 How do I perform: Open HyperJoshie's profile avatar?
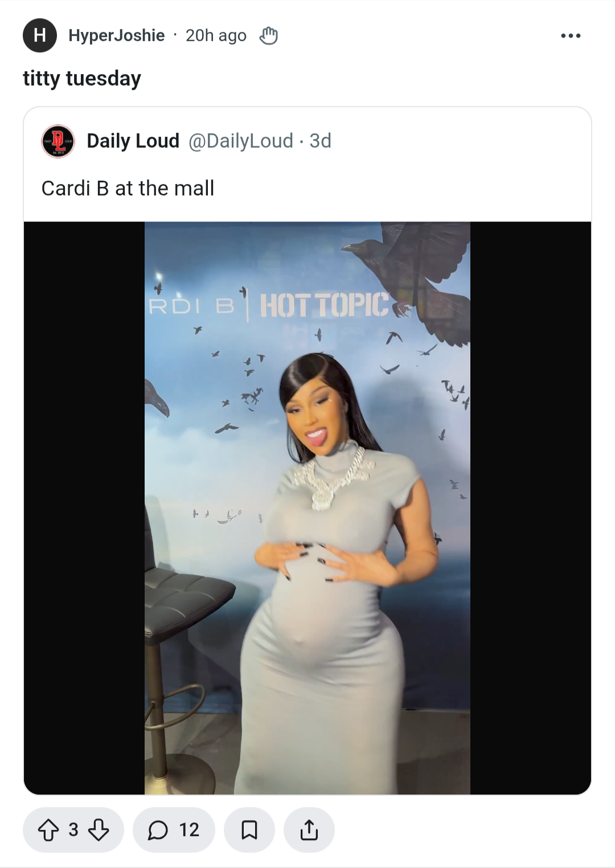click(40, 35)
